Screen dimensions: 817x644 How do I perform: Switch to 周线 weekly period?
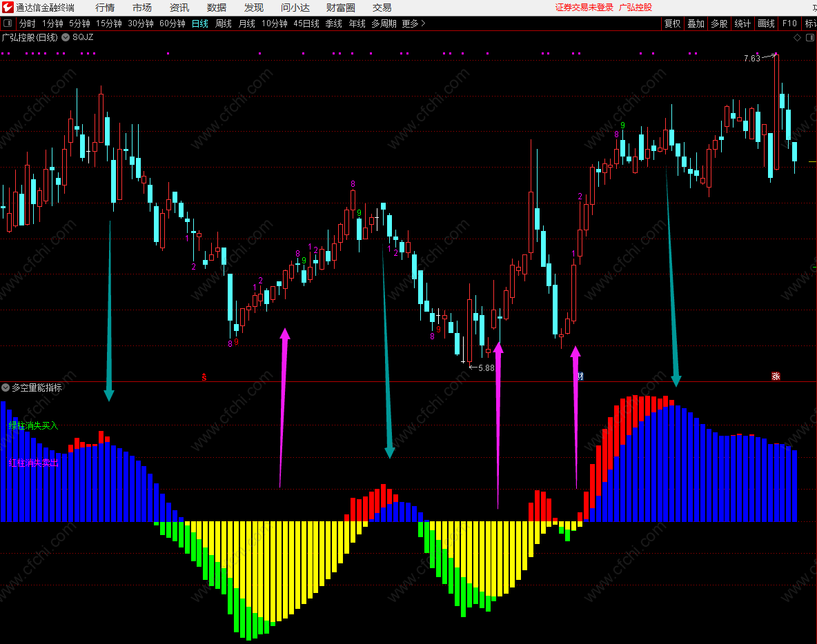(224, 23)
